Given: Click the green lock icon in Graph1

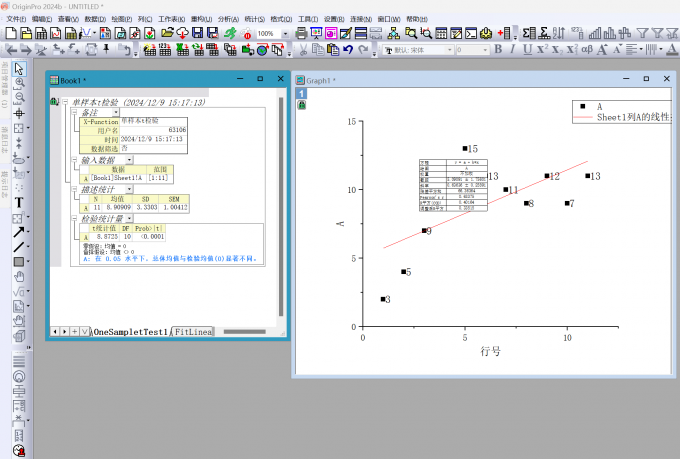Looking at the screenshot, I should coord(301,105).
